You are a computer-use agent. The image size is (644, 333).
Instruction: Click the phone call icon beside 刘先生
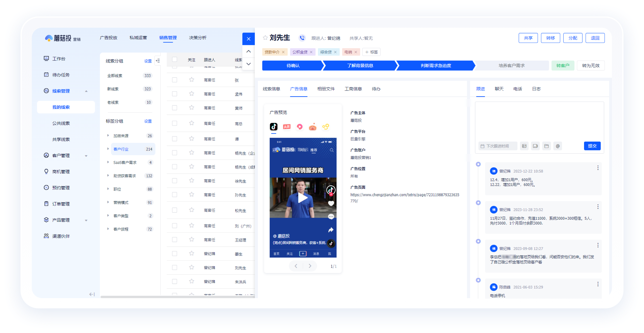[x=302, y=38]
